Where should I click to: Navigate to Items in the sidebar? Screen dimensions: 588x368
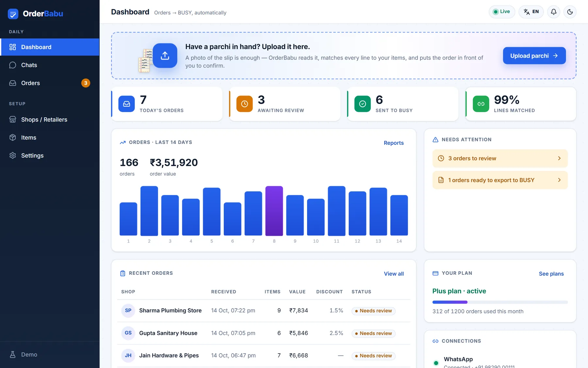click(50, 138)
